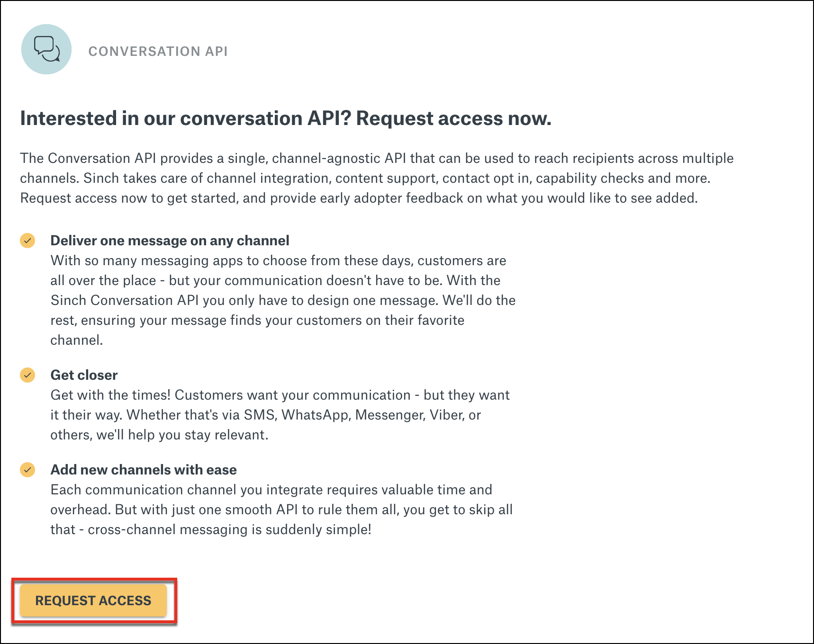Click the REQUEST ACCESS button
Viewport: 814px width, 644px height.
[92, 600]
